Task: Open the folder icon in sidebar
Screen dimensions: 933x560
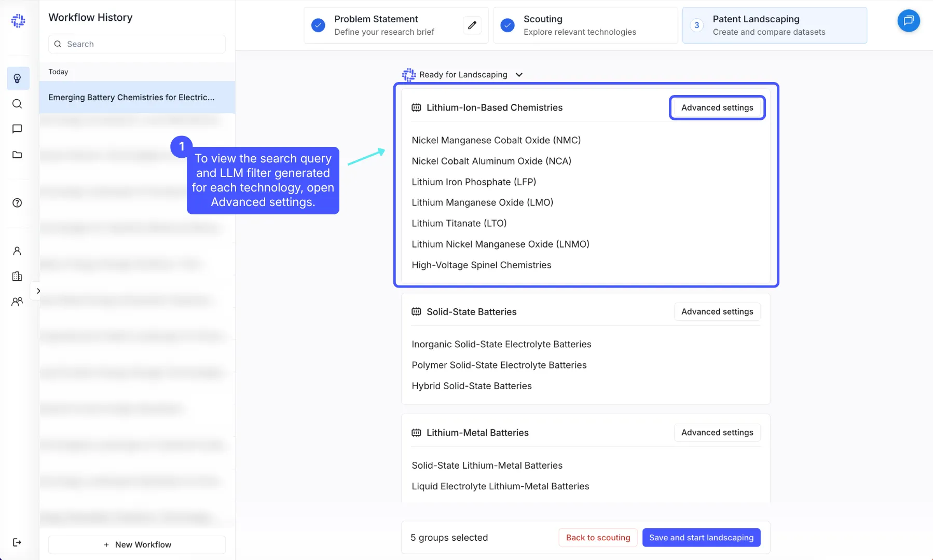Action: pos(17,155)
